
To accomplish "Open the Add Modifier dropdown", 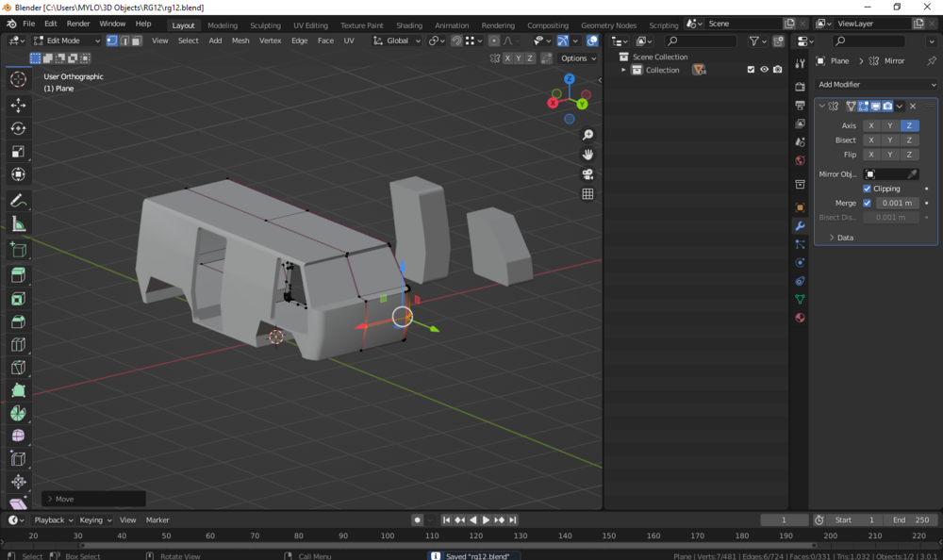I will 877,85.
